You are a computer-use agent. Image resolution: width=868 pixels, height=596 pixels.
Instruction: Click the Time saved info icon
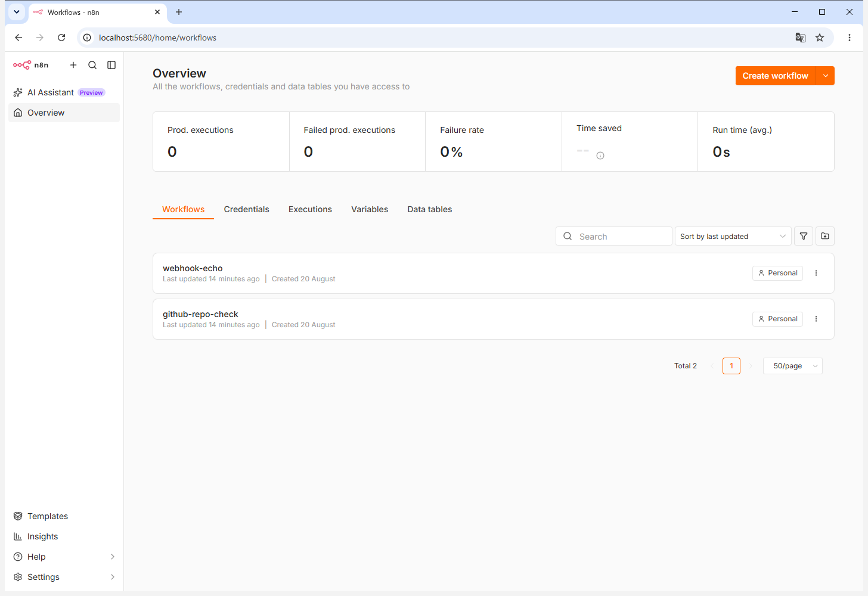(600, 156)
